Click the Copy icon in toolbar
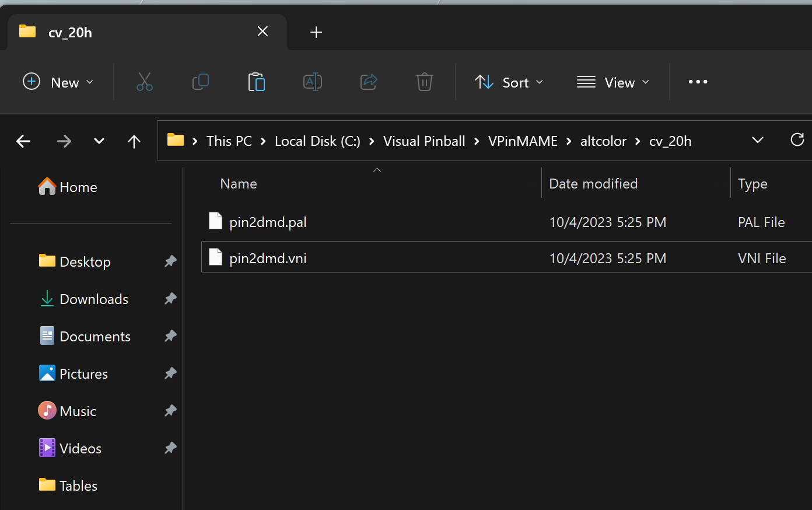Screen dimensions: 812x510 pos(200,82)
